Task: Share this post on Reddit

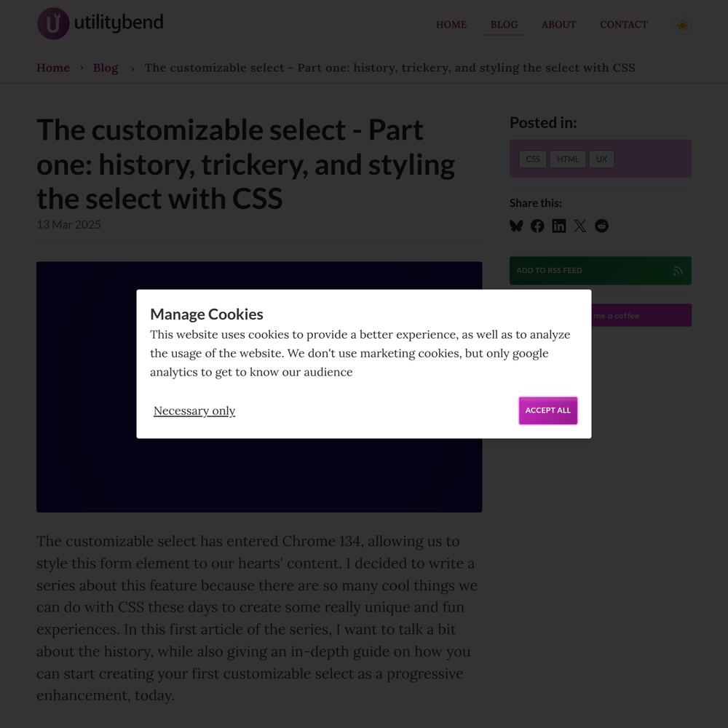Action: 602,226
